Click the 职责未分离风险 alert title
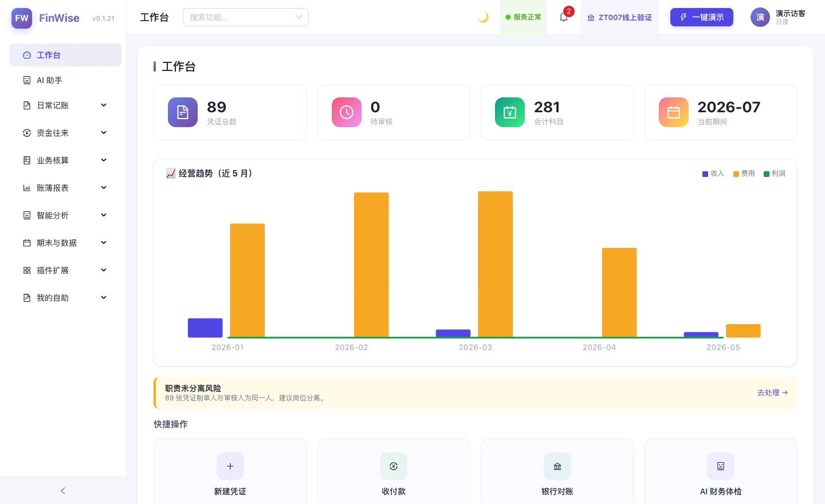This screenshot has height=504, width=825. tap(193, 388)
